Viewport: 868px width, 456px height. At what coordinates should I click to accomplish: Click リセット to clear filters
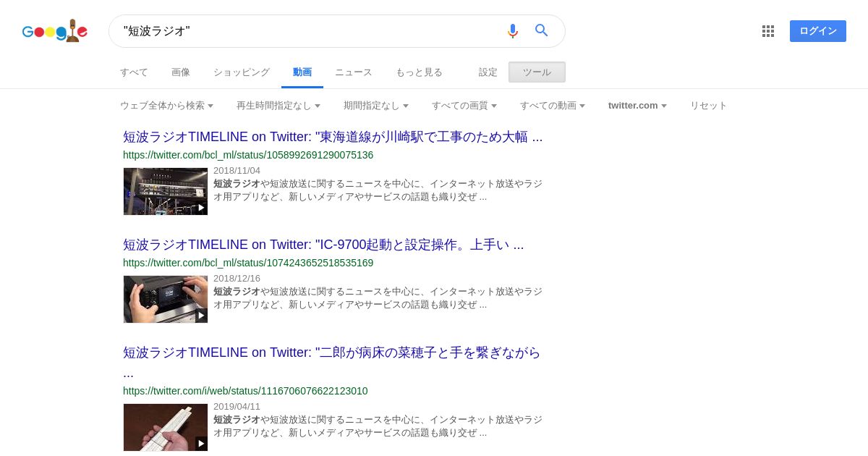click(708, 106)
